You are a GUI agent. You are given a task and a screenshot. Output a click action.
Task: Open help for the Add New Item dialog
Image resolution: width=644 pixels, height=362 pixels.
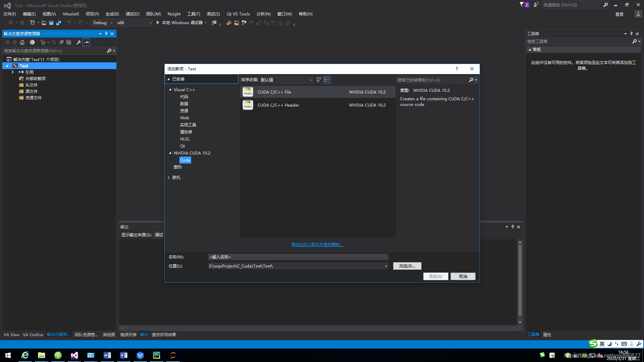(457, 69)
